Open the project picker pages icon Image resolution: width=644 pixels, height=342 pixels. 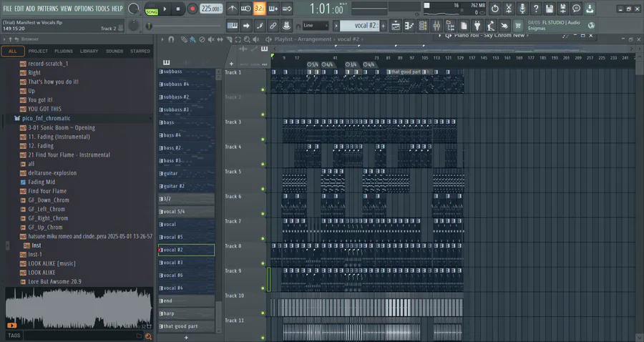464,26
